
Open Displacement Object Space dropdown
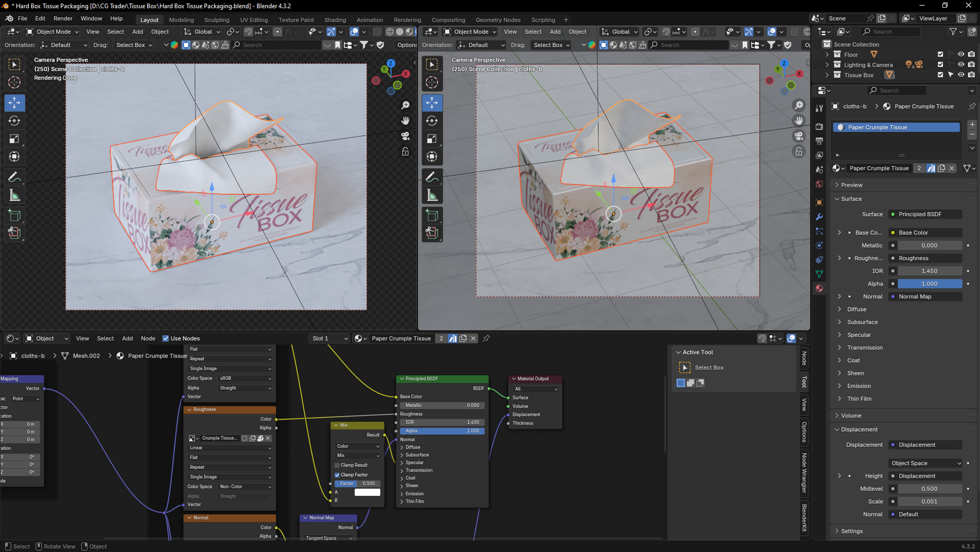pos(926,463)
